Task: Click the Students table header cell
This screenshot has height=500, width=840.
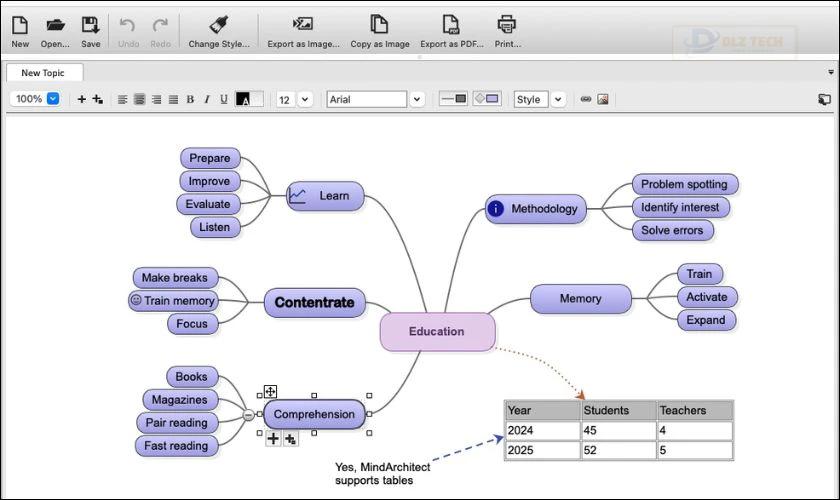Action: click(x=619, y=411)
